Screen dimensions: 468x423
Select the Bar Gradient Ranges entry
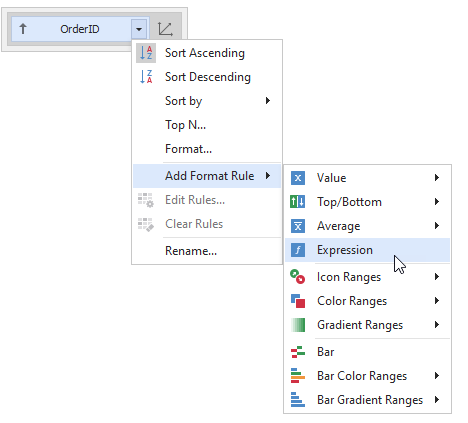click(367, 400)
